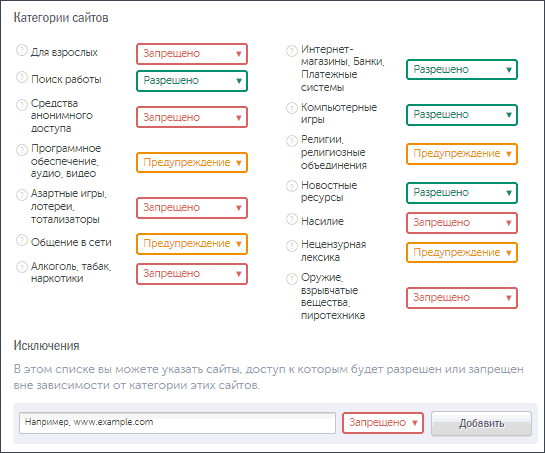Click help icon beside Поиск работы
This screenshot has width=545, height=453.
[x=22, y=77]
